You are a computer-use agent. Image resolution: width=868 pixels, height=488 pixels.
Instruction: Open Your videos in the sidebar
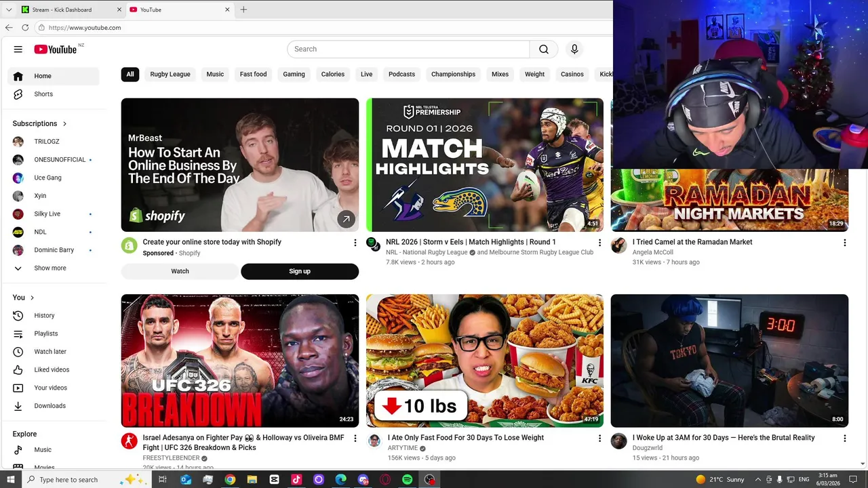pos(54,388)
